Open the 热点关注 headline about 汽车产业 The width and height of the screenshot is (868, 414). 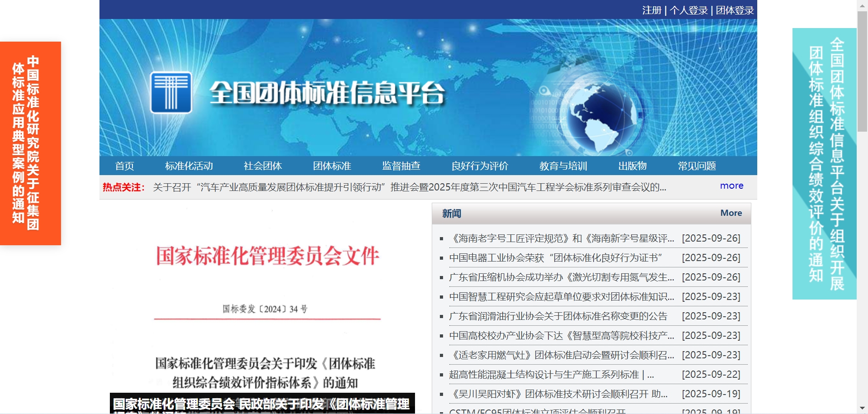(x=409, y=187)
